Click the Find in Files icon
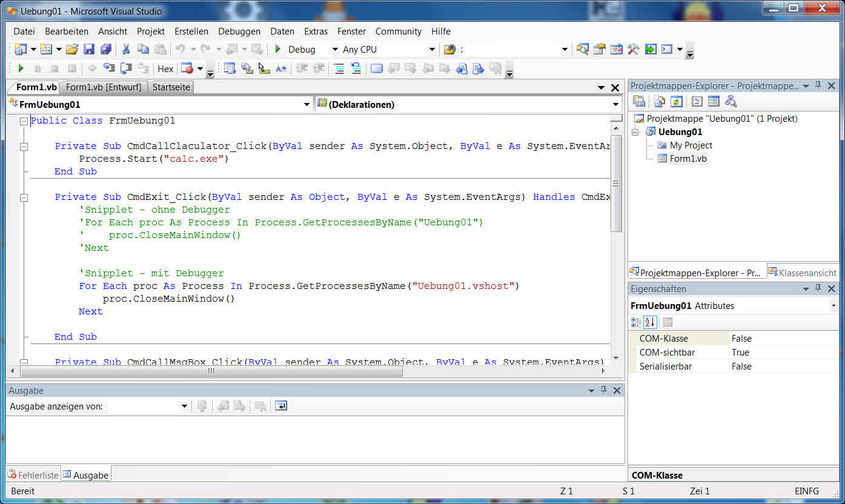Viewport: 845px width, 504px height. coord(450,49)
